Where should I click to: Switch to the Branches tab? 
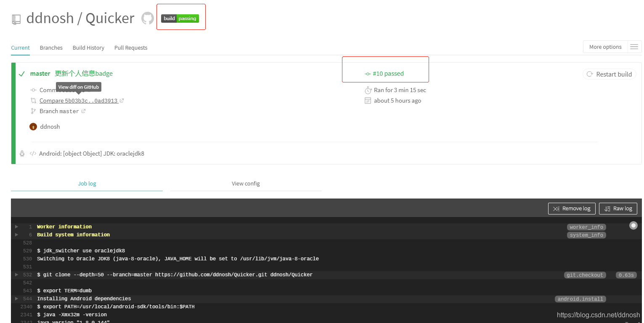[x=51, y=48]
